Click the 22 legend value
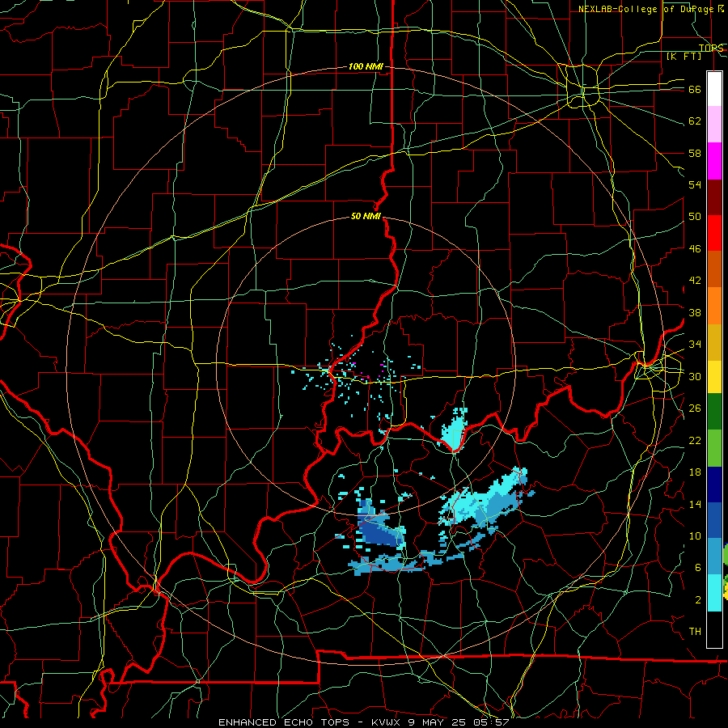 click(x=695, y=440)
